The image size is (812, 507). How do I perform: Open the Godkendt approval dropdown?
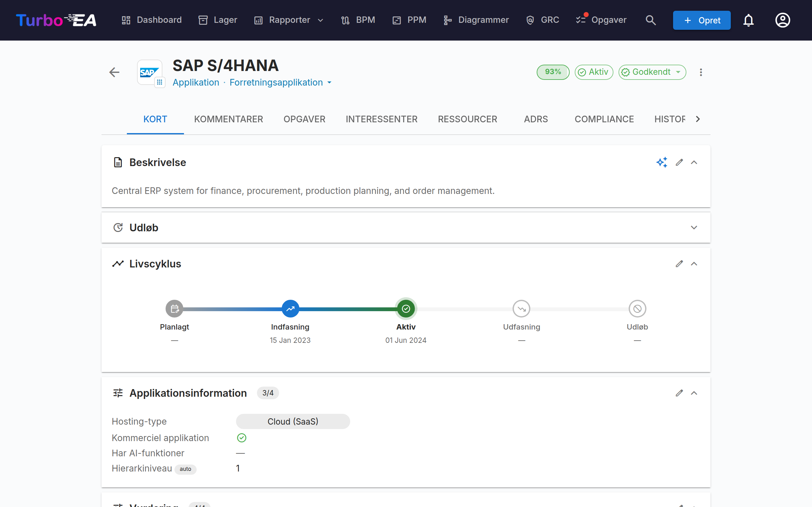[x=652, y=72]
